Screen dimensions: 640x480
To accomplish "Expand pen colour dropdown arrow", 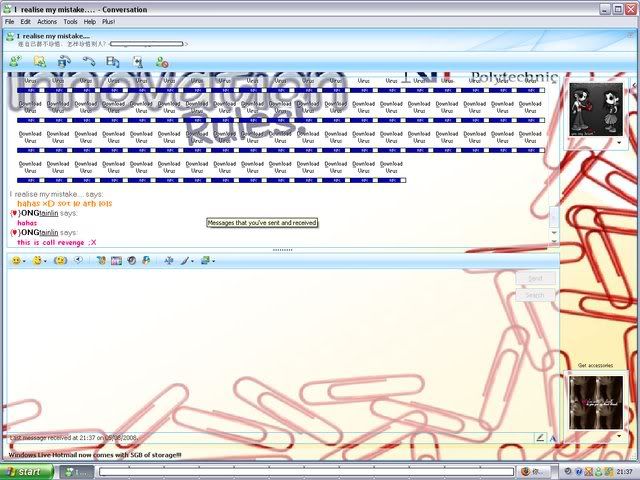I will 192,261.
